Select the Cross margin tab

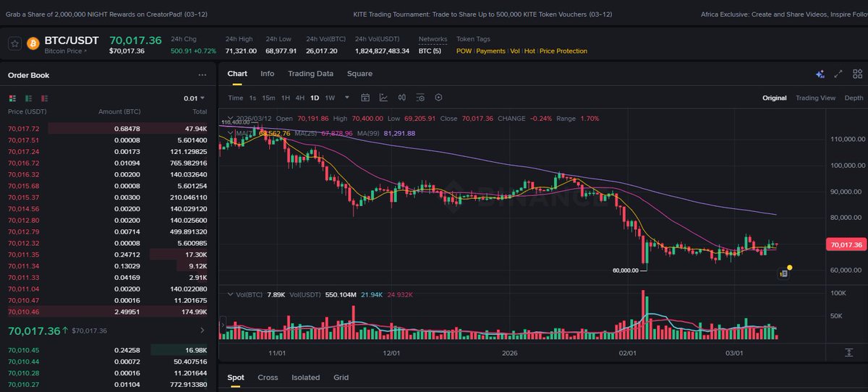[x=268, y=378]
